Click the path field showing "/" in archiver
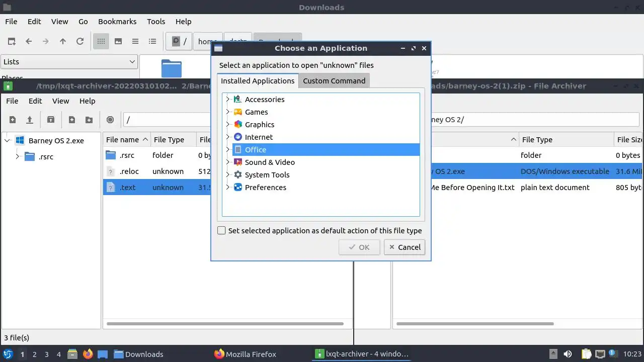Screen dimensions: 644x362 (167, 120)
